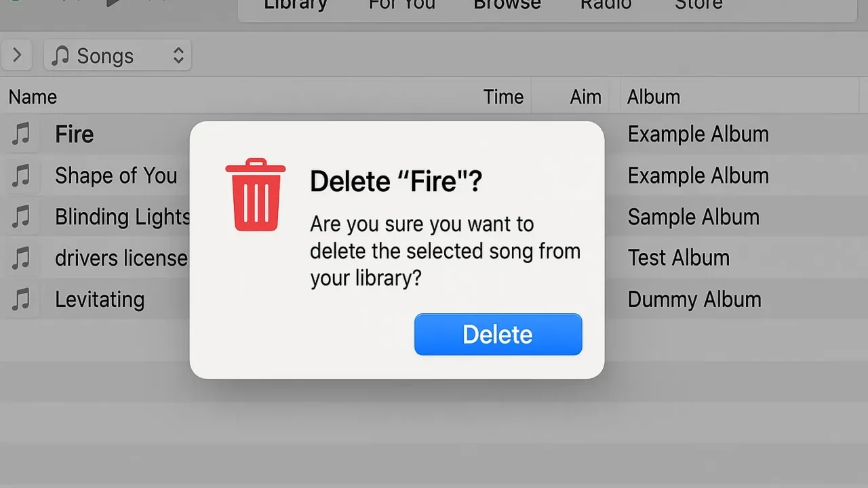Go to the Browse tab
Image resolution: width=868 pixels, height=488 pixels.
(507, 5)
